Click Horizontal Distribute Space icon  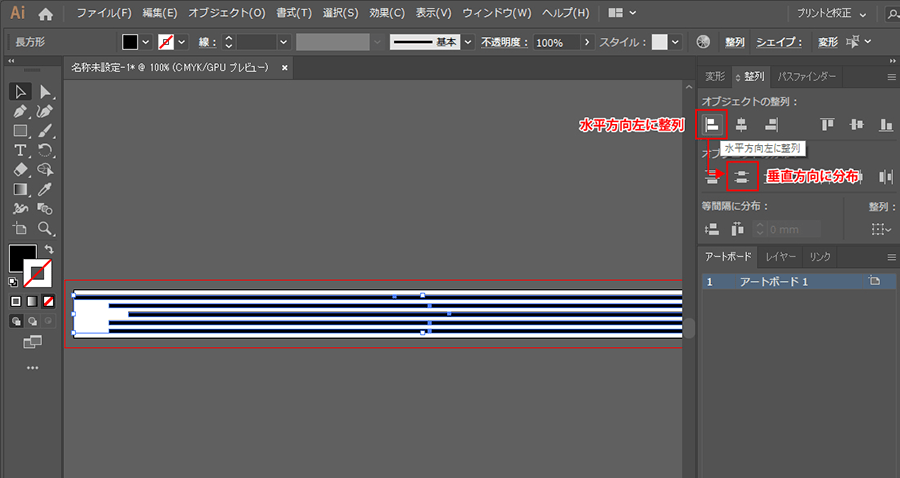[x=738, y=230]
